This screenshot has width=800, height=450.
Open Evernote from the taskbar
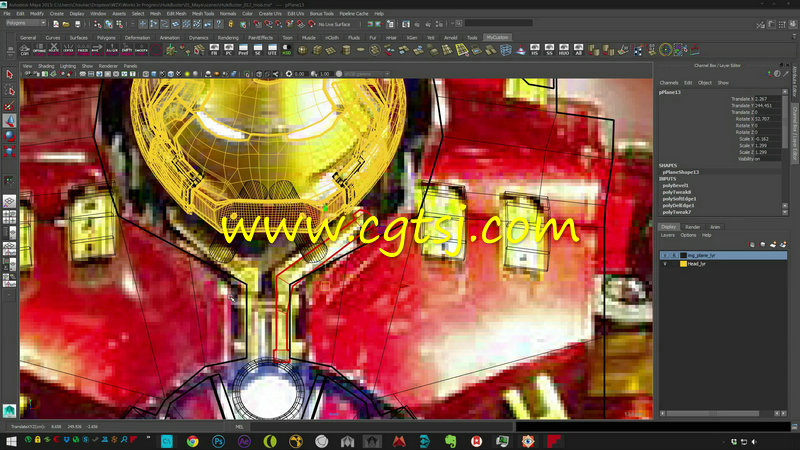451,441
